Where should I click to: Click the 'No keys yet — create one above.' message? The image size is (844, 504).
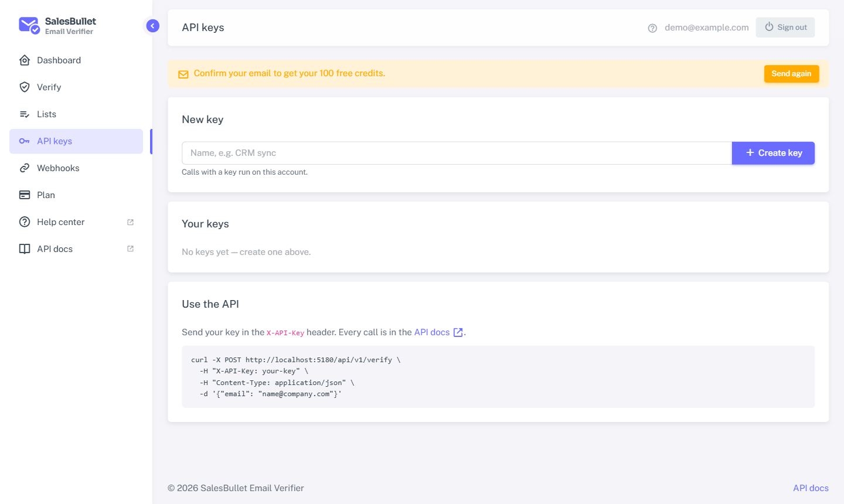pyautogui.click(x=246, y=252)
